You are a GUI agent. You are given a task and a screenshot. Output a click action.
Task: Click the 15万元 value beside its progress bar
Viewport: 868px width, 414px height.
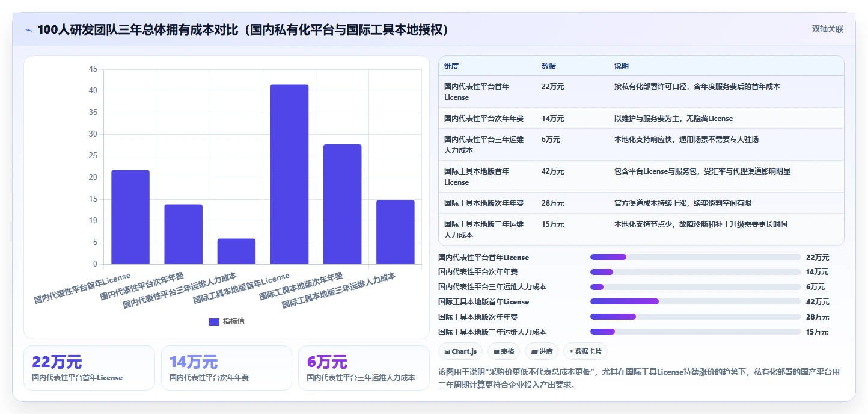pyautogui.click(x=818, y=332)
